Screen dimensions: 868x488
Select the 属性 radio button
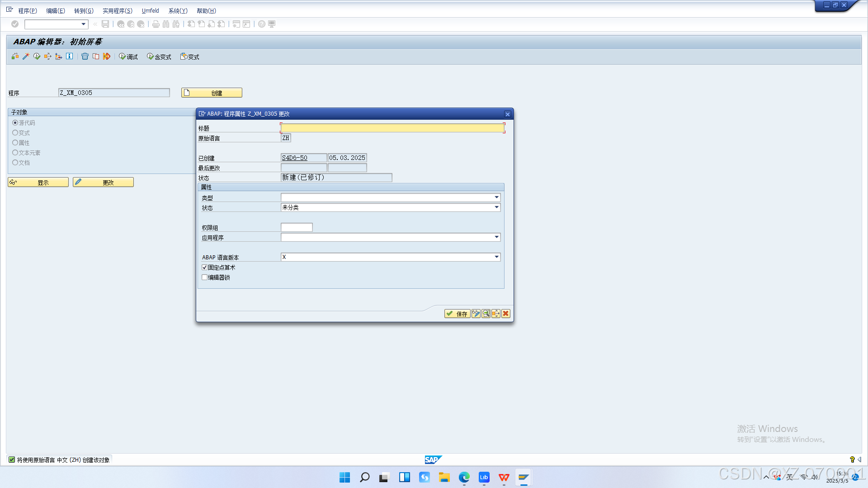(x=15, y=143)
